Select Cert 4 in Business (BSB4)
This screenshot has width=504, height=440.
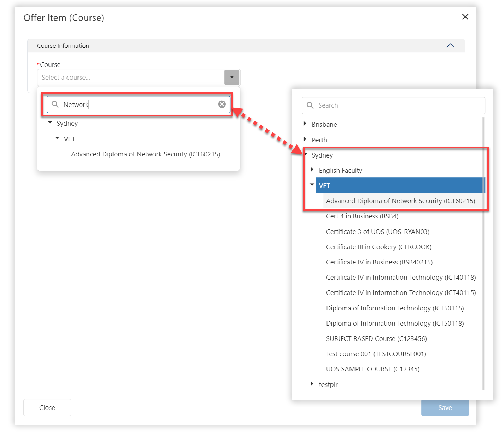362,216
